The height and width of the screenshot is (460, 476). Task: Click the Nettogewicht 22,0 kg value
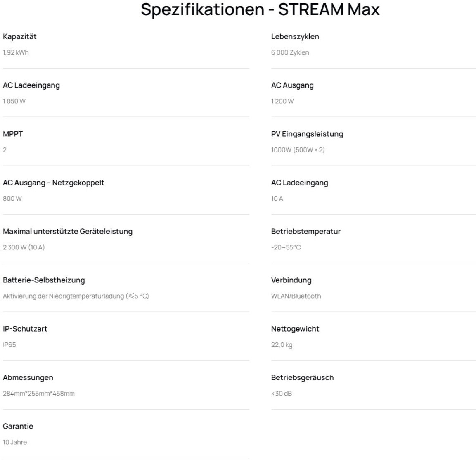pyautogui.click(x=282, y=345)
